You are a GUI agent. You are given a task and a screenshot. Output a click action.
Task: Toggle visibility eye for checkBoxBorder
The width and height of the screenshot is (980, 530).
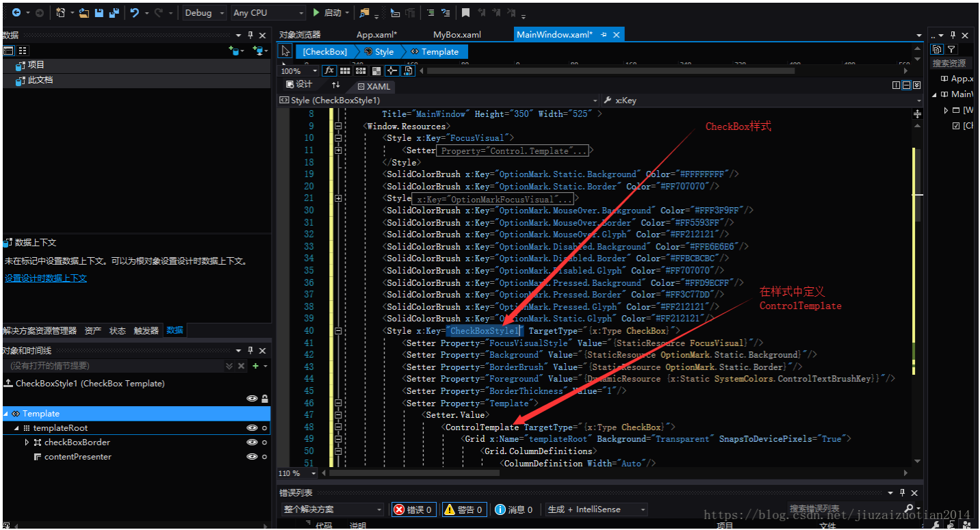252,442
